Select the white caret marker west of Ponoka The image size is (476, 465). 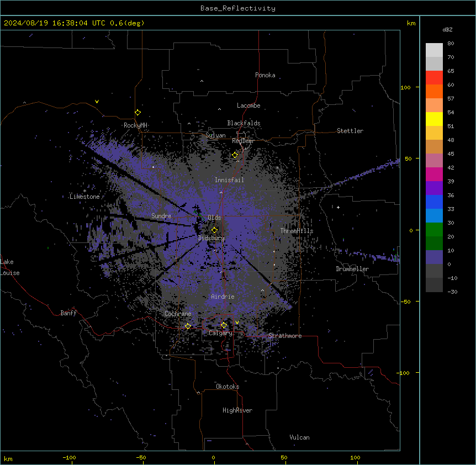coord(202,81)
